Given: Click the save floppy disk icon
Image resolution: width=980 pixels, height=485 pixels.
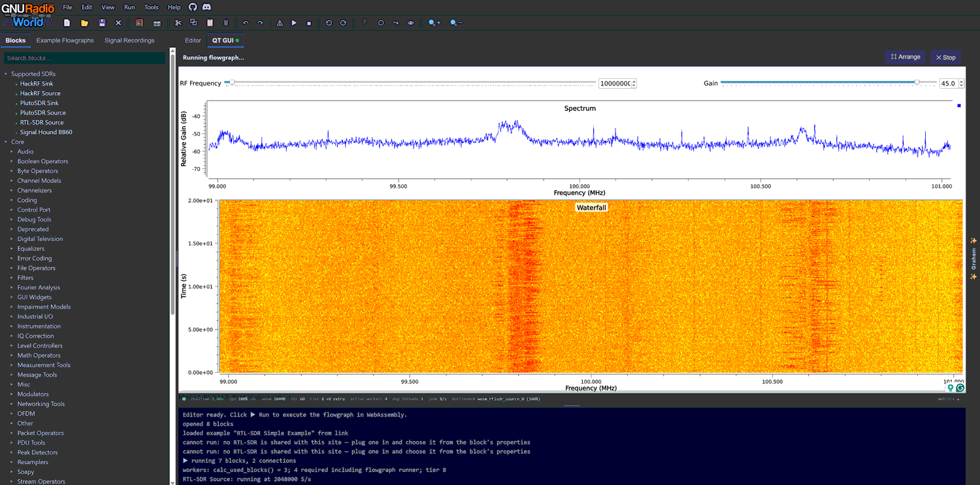Looking at the screenshot, I should click(102, 23).
